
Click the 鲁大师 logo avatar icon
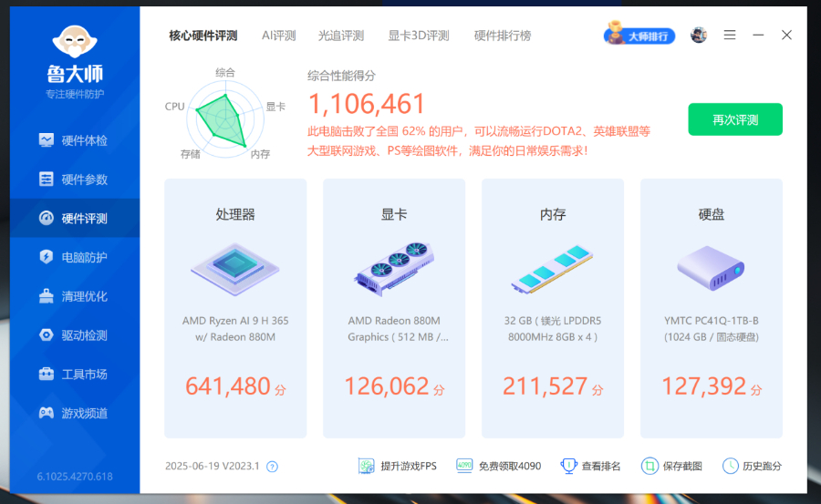tap(75, 41)
